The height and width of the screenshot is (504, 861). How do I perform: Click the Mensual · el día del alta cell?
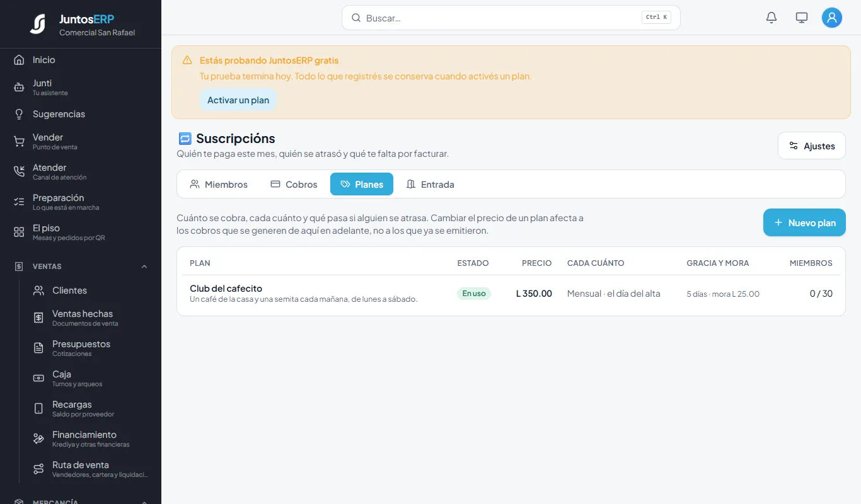(x=614, y=294)
